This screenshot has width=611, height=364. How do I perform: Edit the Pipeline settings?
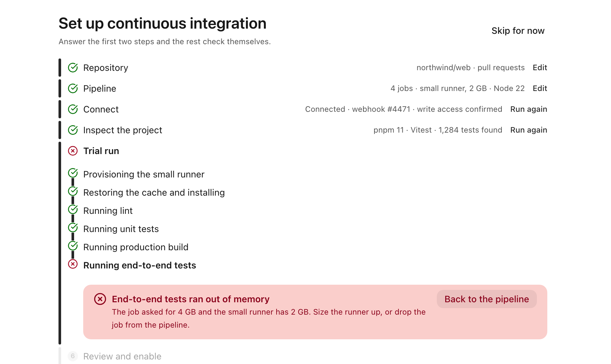coord(540,88)
